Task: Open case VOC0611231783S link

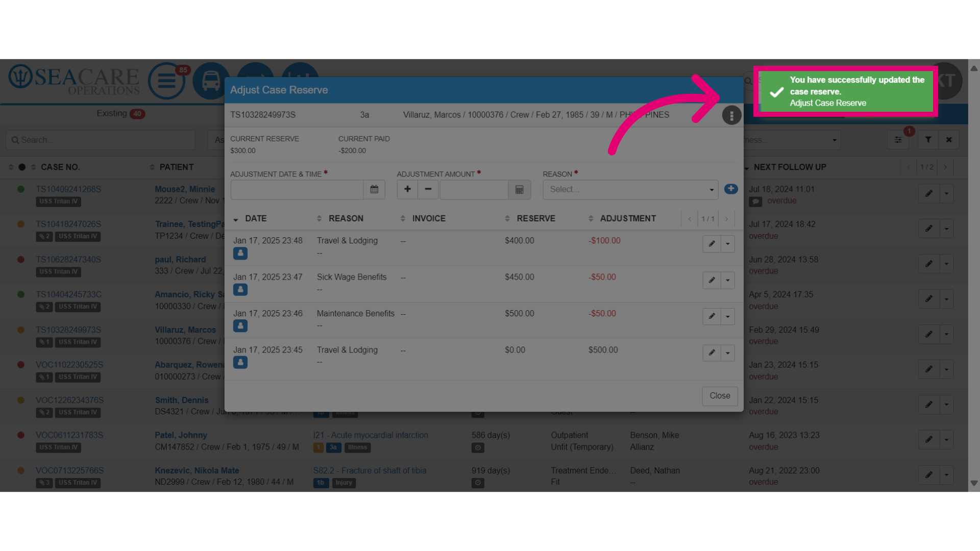Action: click(x=69, y=435)
